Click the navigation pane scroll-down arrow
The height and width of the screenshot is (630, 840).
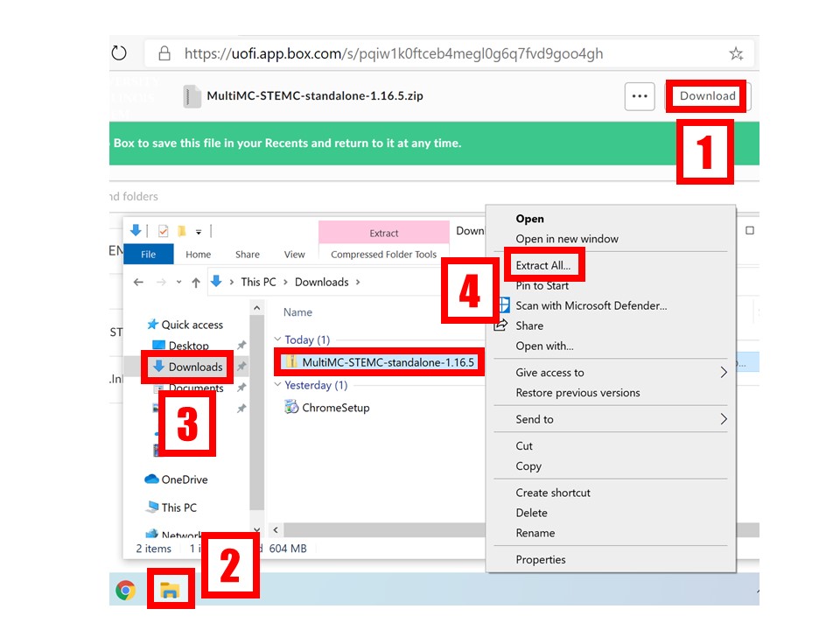coord(257,530)
